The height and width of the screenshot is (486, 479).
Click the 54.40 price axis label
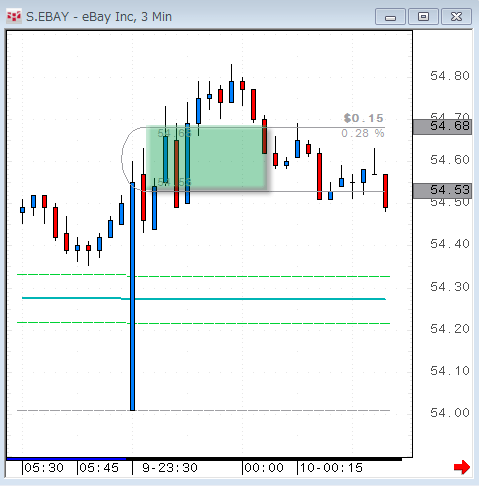tap(450, 244)
